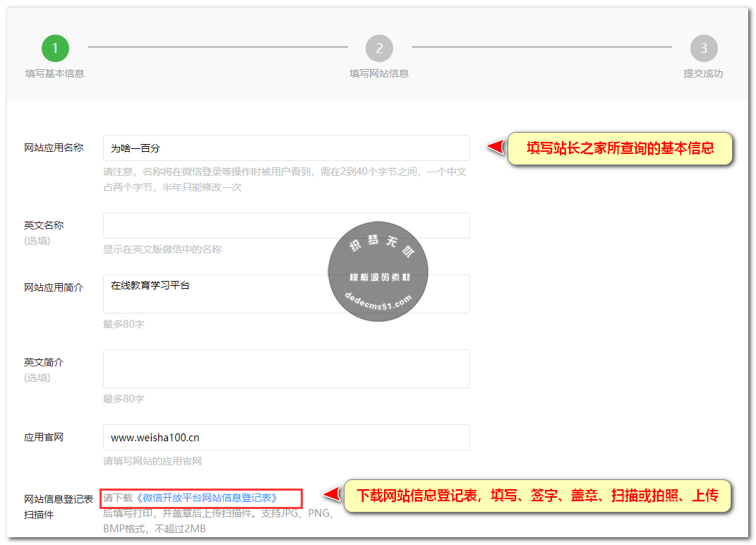Click the 网站应用简介 field showing 在线教育学习平台
This screenshot has width=756, height=545.
286,293
